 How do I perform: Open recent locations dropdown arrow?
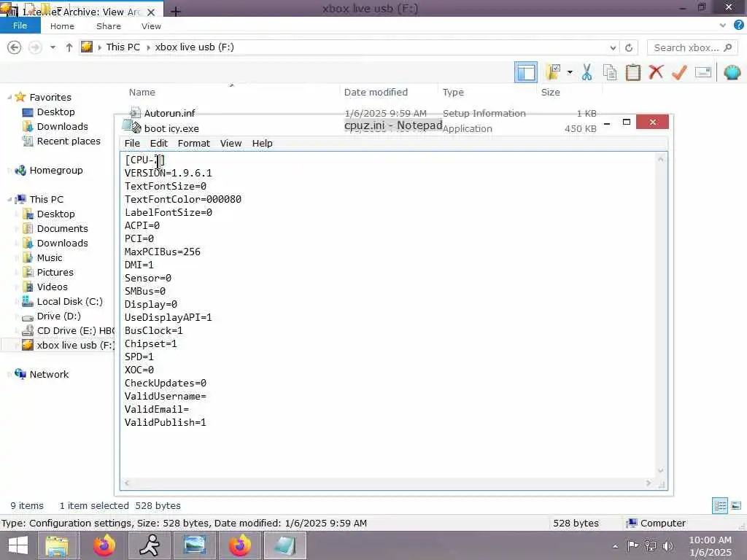click(53, 47)
